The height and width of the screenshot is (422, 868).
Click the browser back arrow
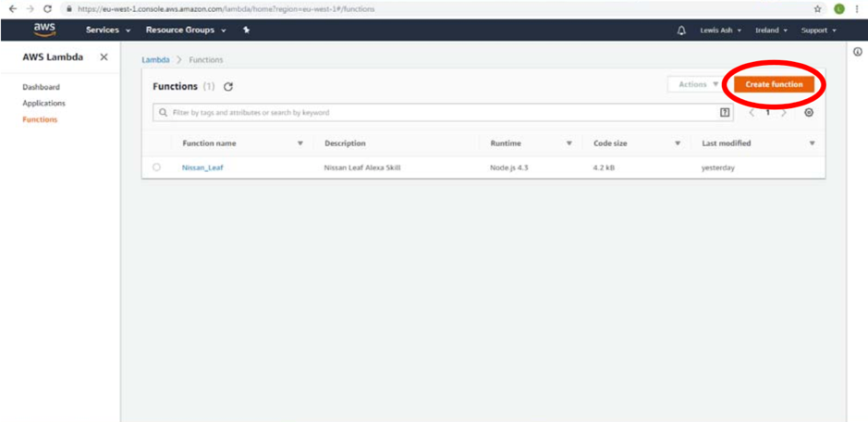13,9
